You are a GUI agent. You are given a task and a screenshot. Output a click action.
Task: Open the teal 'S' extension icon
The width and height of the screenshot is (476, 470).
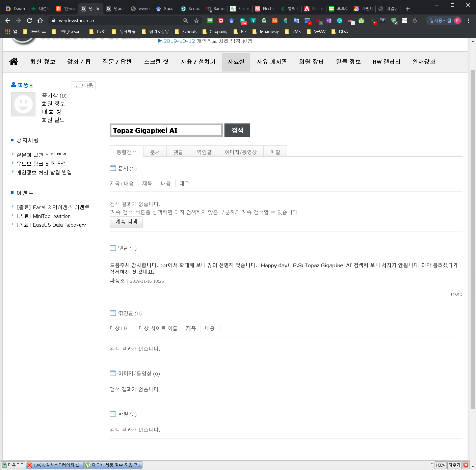point(253,21)
